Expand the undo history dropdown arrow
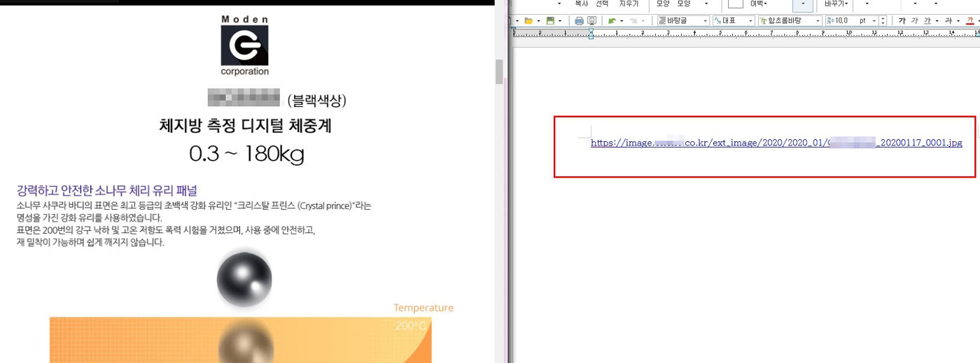The image size is (980, 363). pyautogui.click(x=622, y=21)
